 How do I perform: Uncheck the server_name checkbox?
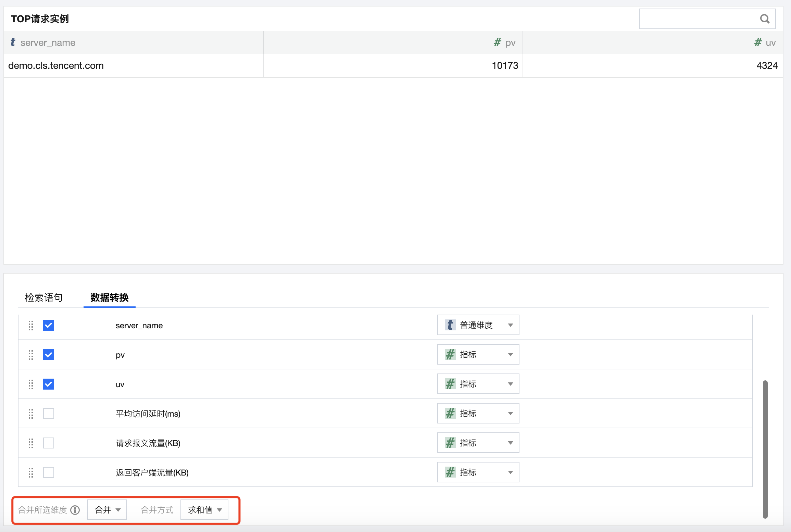(x=49, y=325)
